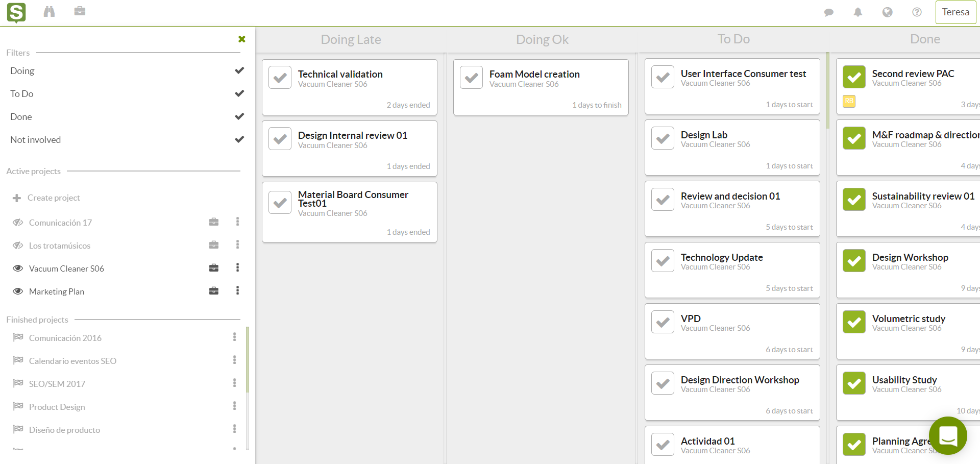Open the help question mark icon

917,12
